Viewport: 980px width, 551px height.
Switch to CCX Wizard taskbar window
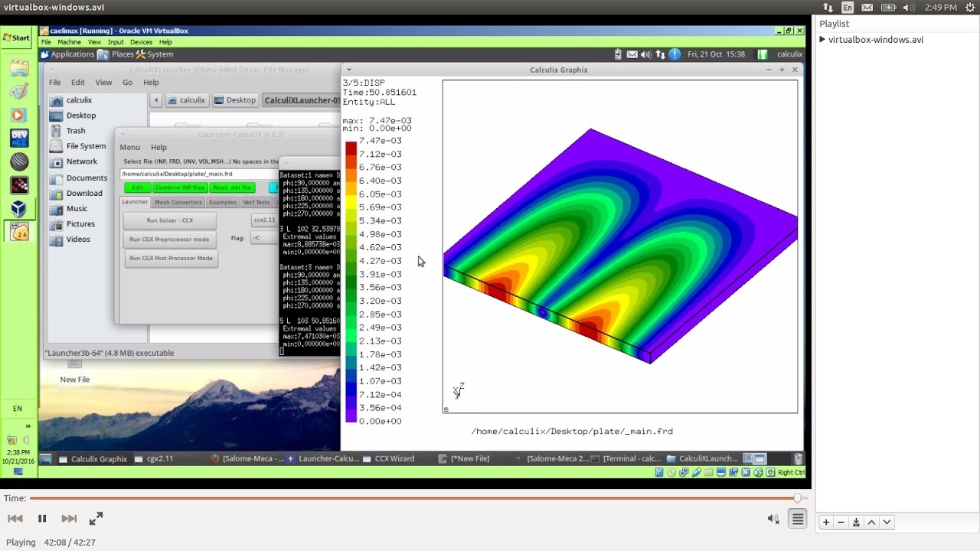pyautogui.click(x=388, y=459)
